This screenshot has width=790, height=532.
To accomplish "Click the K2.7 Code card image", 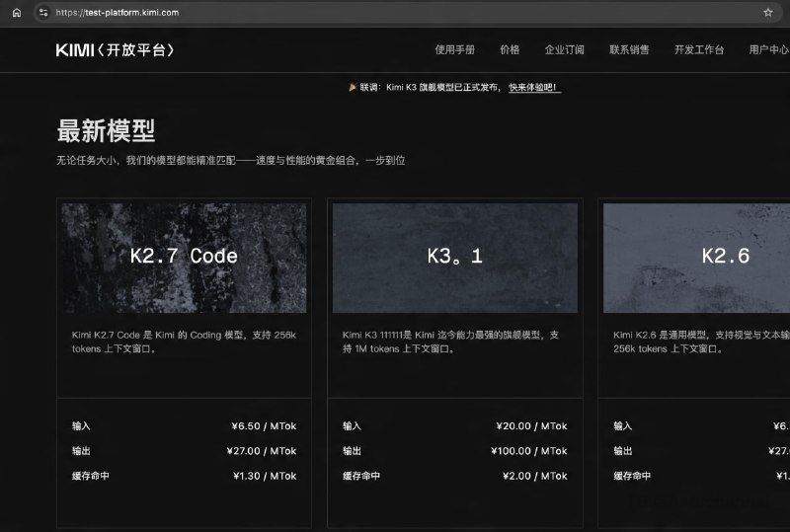I will (184, 258).
